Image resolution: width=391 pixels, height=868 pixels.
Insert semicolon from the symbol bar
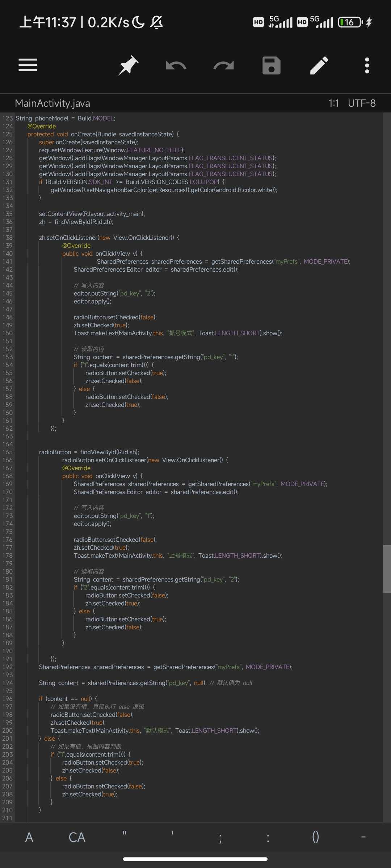220,837
